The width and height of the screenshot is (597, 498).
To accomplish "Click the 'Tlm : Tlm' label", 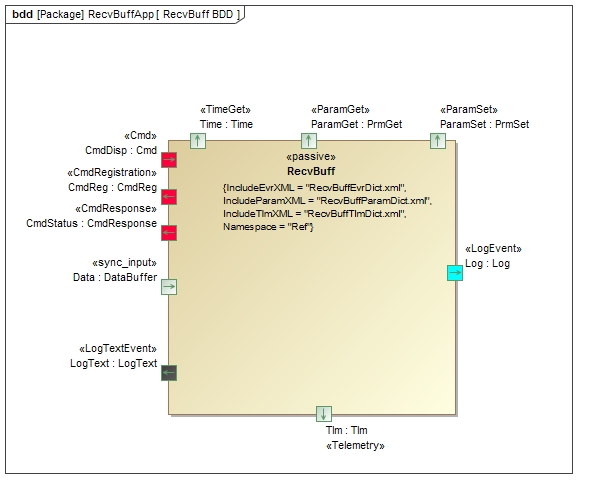I will tap(346, 430).
